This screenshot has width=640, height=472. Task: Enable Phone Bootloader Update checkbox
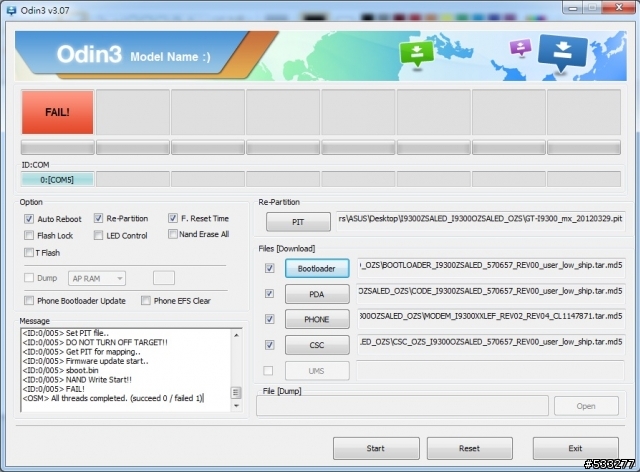click(29, 301)
